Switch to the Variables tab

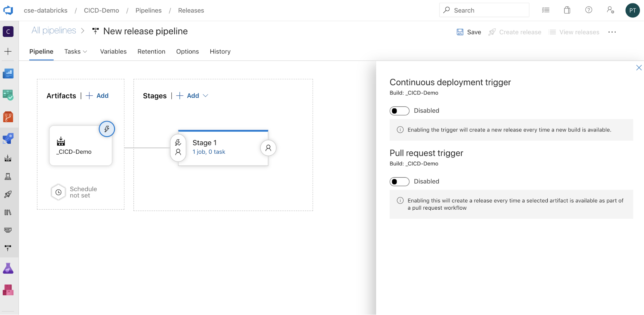click(x=113, y=52)
